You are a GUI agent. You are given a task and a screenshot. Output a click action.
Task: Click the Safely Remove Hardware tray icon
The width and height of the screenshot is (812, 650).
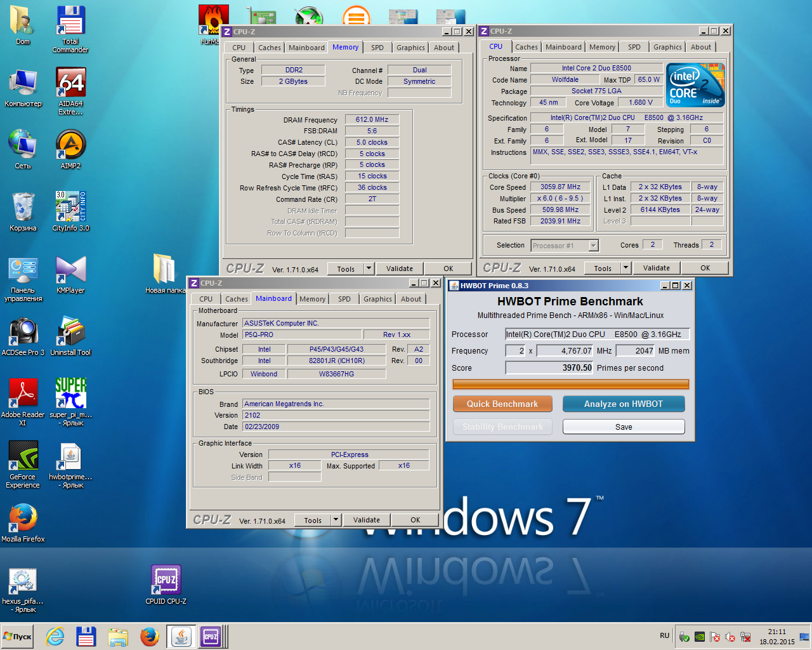point(684,637)
